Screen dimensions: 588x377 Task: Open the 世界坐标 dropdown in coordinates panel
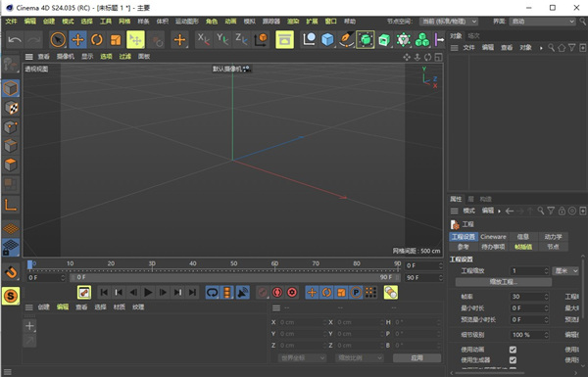click(302, 357)
